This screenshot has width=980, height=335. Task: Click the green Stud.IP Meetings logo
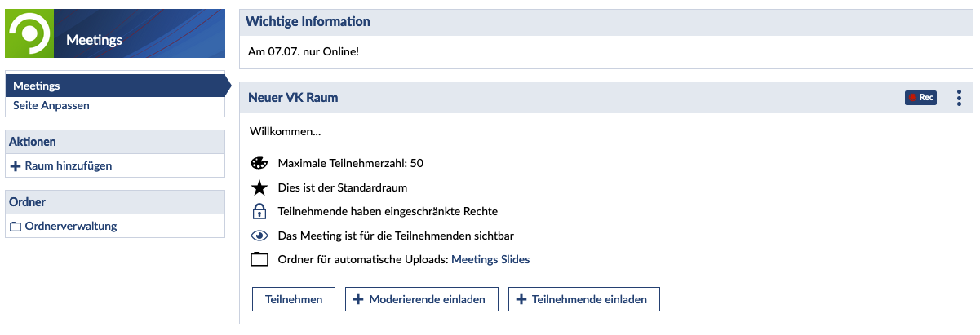pos(29,33)
